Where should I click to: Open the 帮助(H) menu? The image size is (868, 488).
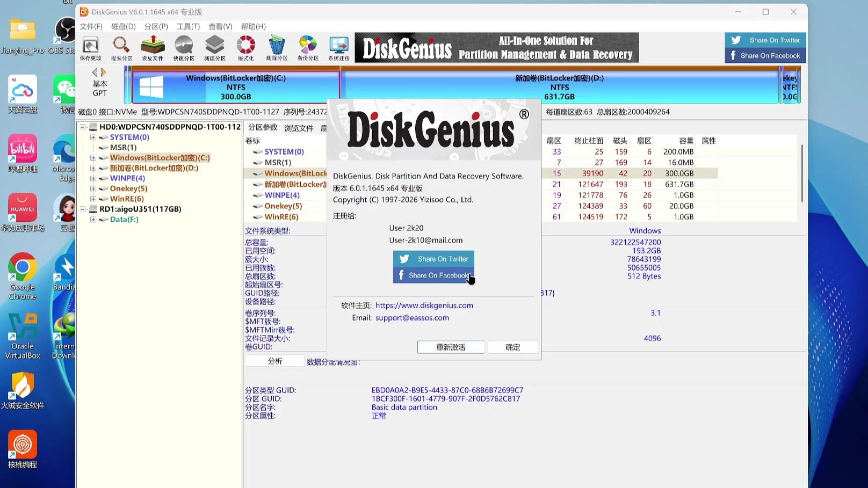[x=254, y=26]
